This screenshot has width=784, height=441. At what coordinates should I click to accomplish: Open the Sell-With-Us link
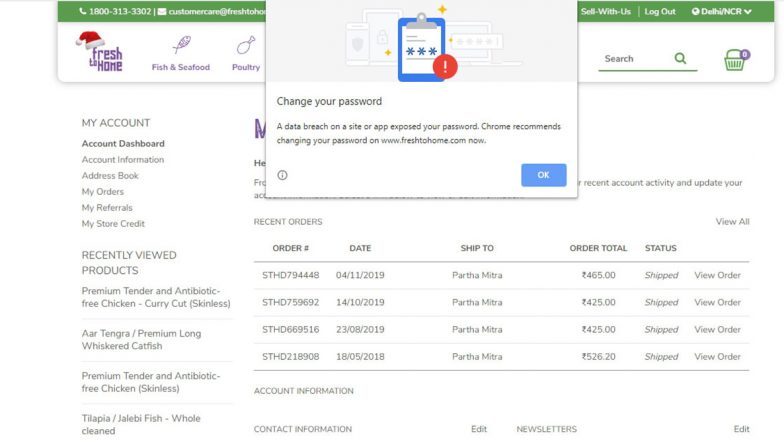pos(606,12)
